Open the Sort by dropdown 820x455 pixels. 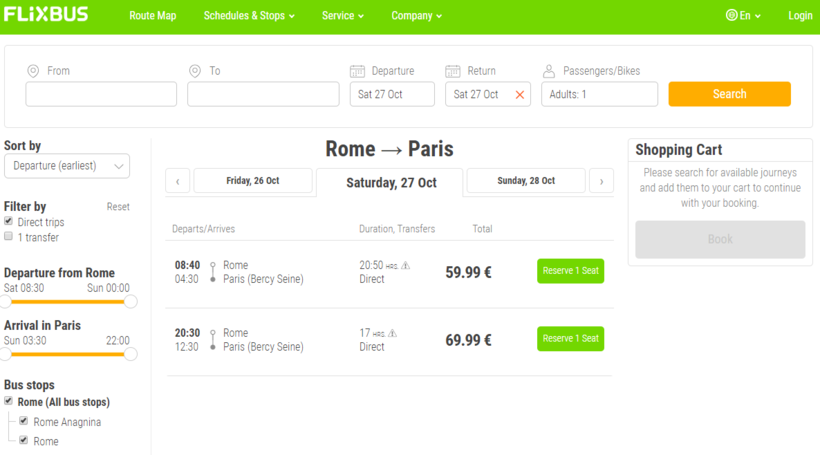point(67,166)
